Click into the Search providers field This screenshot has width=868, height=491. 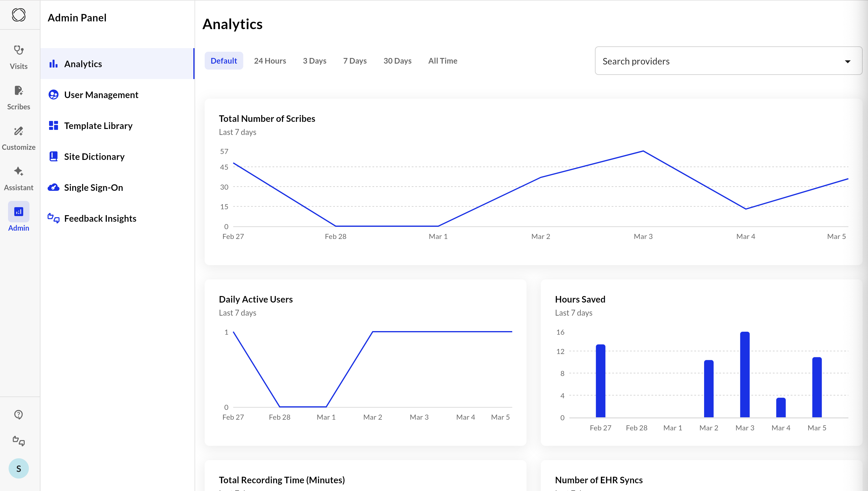709,61
